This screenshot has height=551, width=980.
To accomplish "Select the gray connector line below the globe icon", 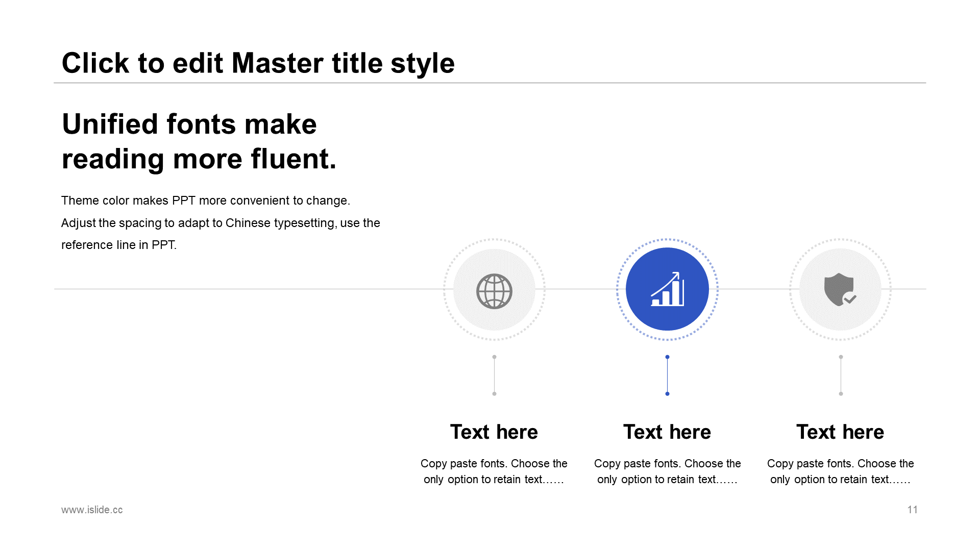I will click(x=494, y=375).
